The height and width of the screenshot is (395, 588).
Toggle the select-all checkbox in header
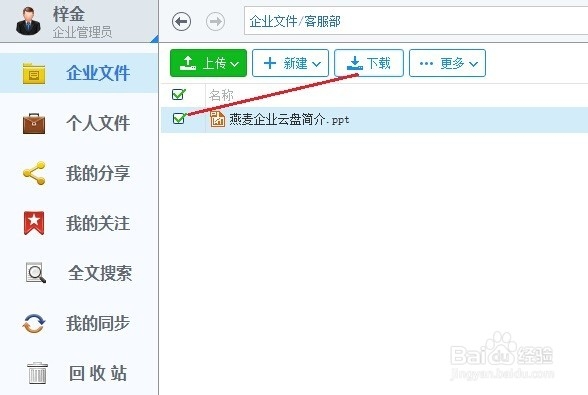pos(178,94)
